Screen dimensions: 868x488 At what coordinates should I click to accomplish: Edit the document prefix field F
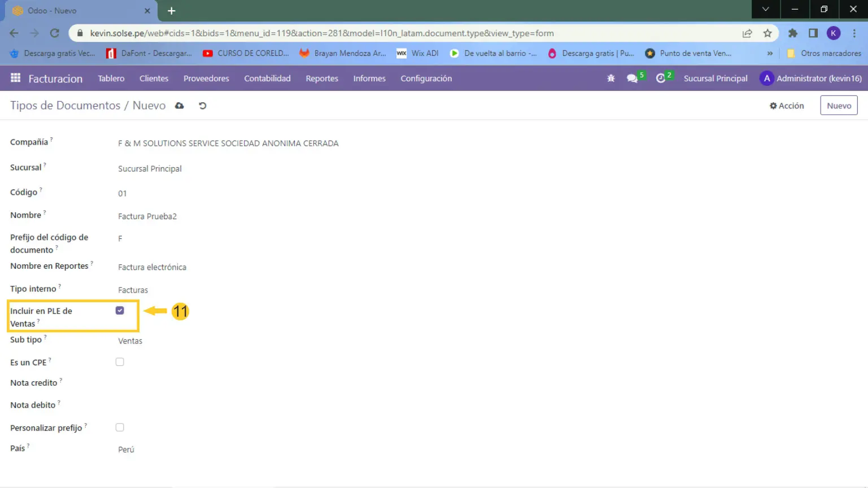[x=120, y=239]
